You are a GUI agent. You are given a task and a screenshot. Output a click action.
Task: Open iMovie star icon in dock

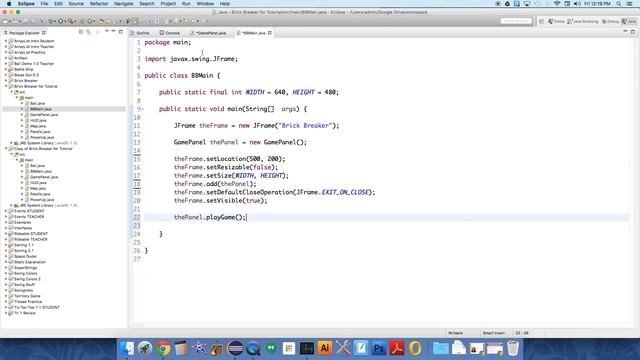[x=199, y=348]
